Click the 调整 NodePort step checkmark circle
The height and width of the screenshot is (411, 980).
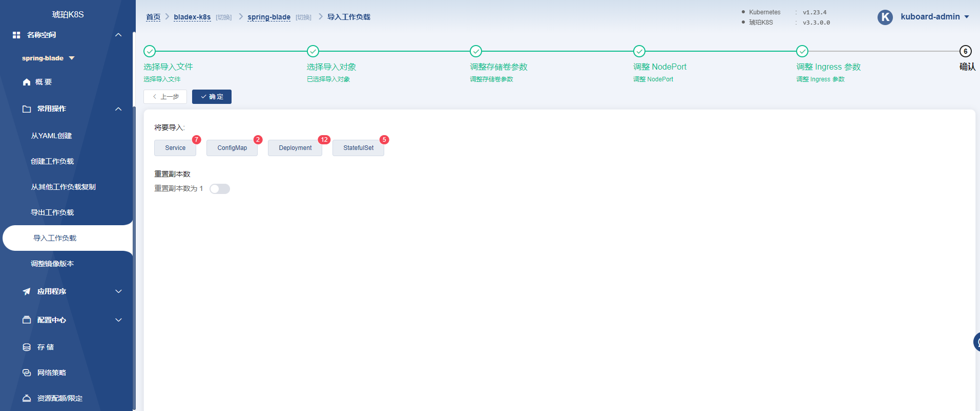[639, 51]
